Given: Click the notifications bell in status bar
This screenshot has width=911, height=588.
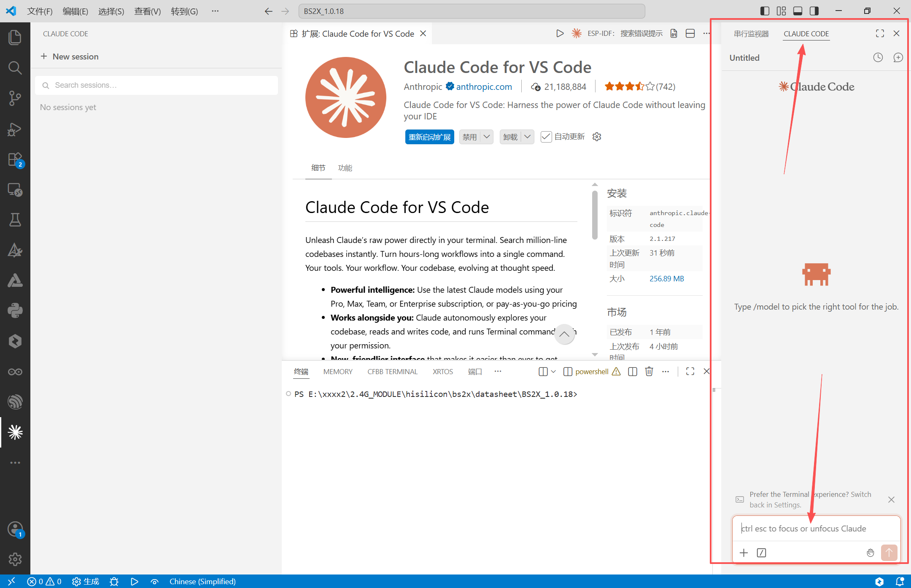Looking at the screenshot, I should point(900,582).
